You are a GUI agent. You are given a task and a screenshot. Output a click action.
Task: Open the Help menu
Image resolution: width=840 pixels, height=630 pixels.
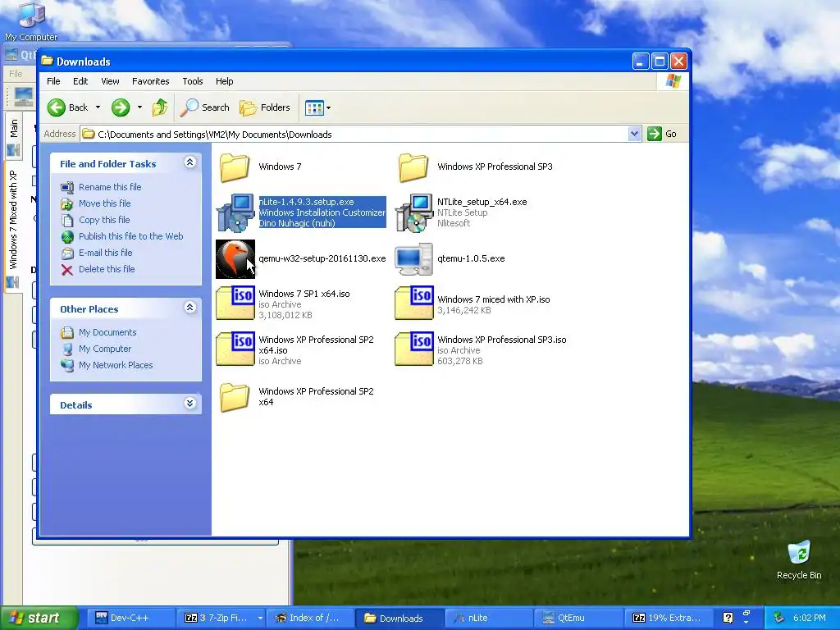(x=225, y=81)
